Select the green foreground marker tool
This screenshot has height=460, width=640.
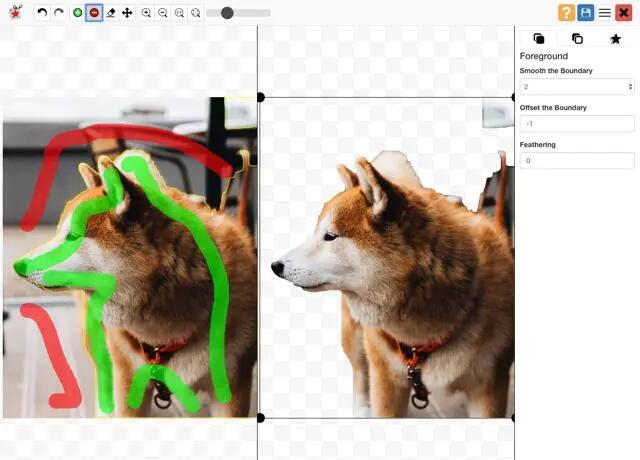tap(78, 13)
